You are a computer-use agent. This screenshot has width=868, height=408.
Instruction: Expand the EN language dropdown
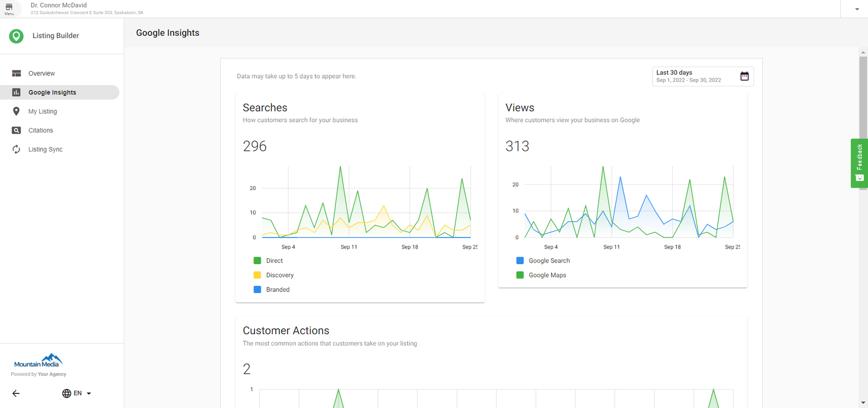pos(77,393)
